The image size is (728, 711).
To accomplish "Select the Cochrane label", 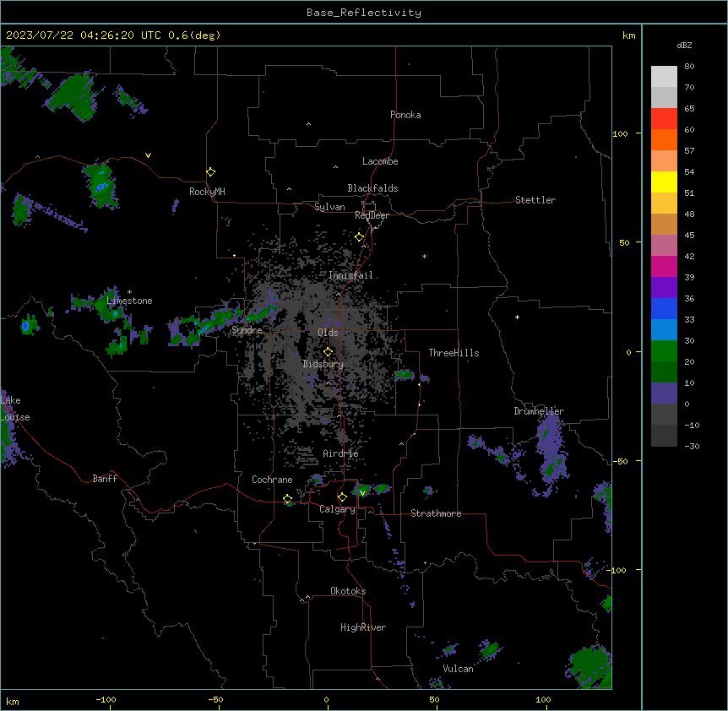I will (272, 480).
